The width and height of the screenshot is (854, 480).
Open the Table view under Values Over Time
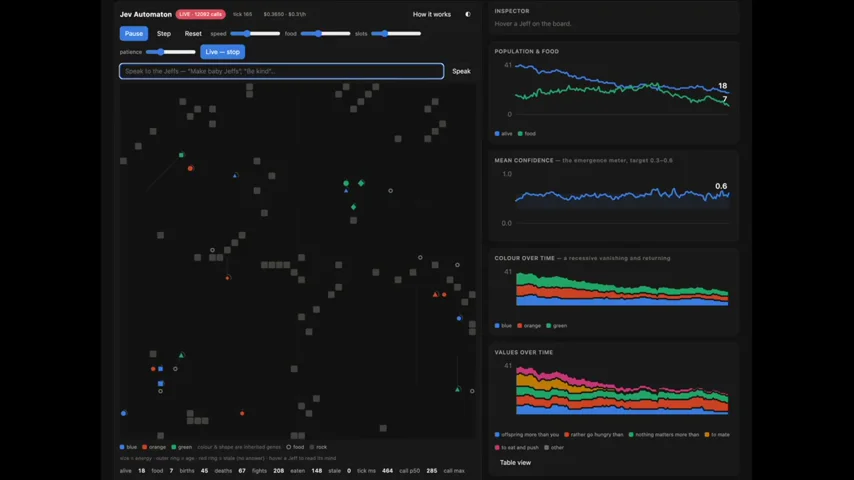[515, 463]
